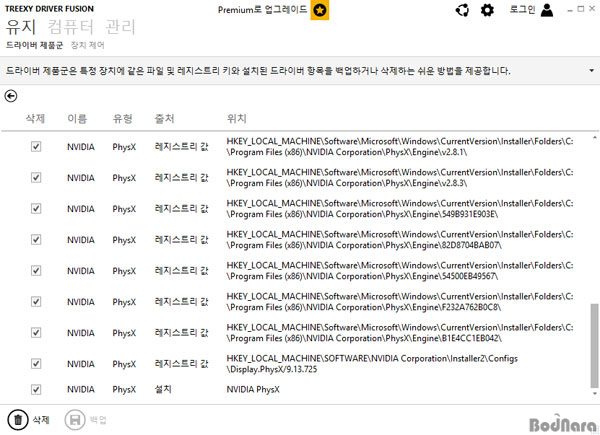Sort by the 이름 column header

click(x=77, y=119)
